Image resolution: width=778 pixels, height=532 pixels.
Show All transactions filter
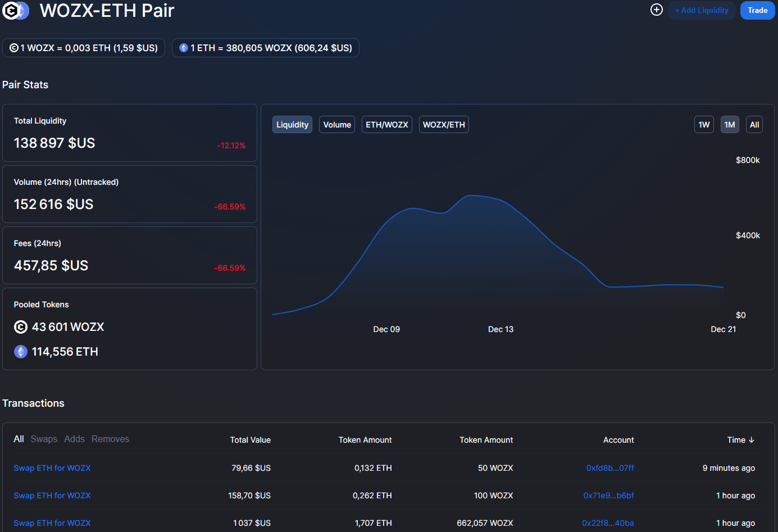click(19, 439)
